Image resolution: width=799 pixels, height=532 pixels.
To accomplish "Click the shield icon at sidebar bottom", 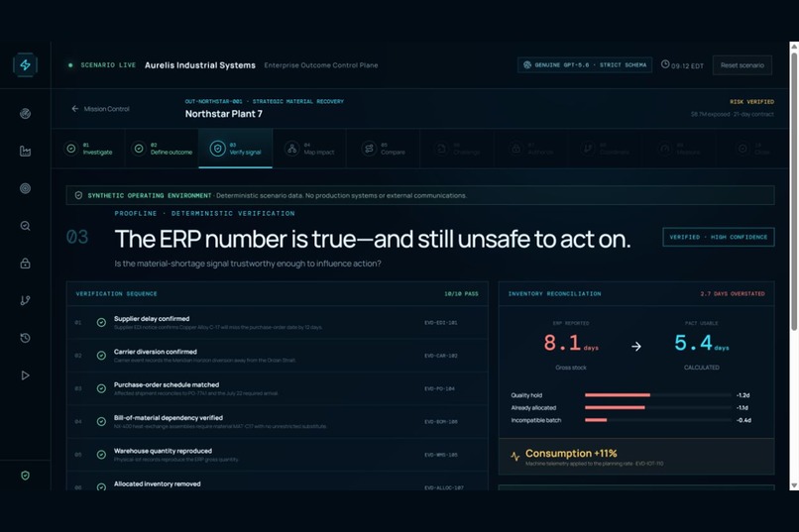I will [x=25, y=476].
